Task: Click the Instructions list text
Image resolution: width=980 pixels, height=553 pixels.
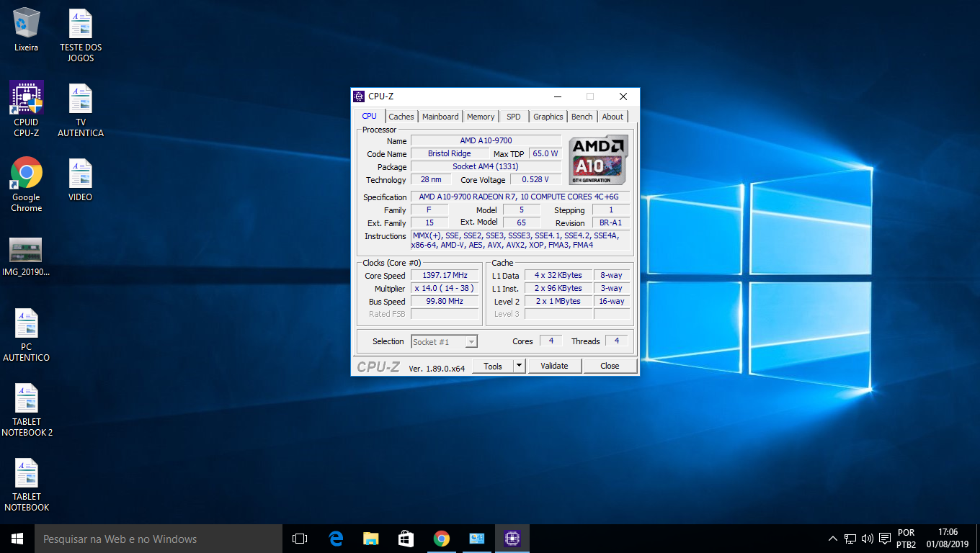Action: (x=520, y=240)
